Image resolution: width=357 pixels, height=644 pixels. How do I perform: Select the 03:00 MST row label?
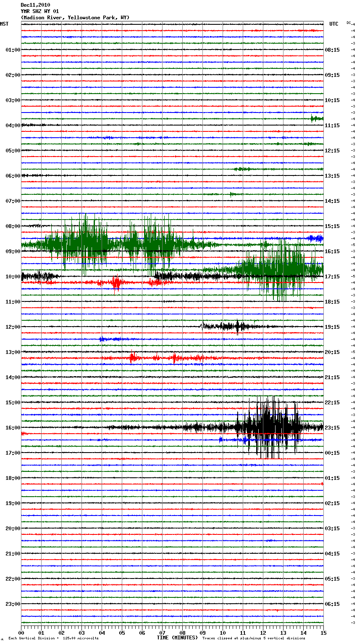(x=13, y=100)
